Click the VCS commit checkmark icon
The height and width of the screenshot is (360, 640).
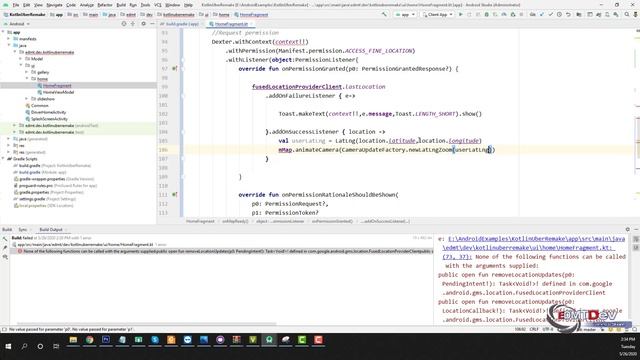[550, 14]
